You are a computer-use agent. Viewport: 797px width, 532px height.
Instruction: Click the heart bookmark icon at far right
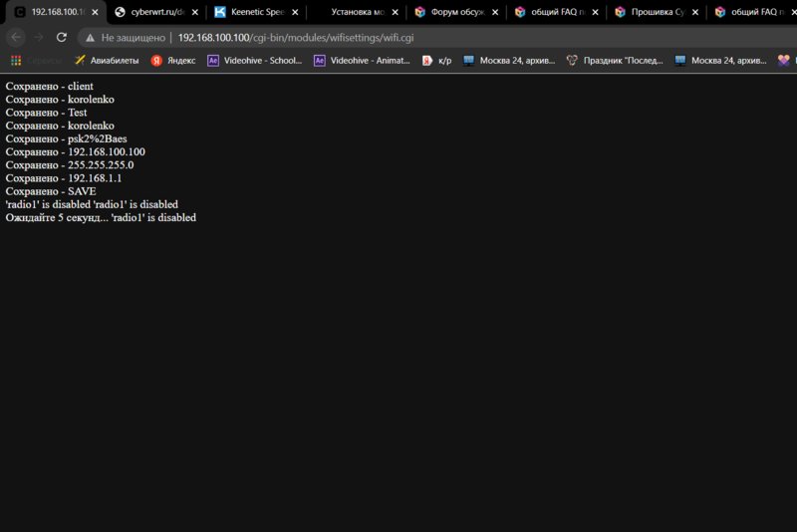784,61
